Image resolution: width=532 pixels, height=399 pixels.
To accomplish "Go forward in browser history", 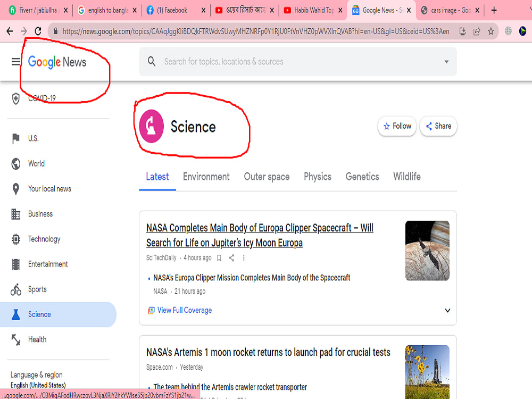I will pyautogui.click(x=24, y=31).
